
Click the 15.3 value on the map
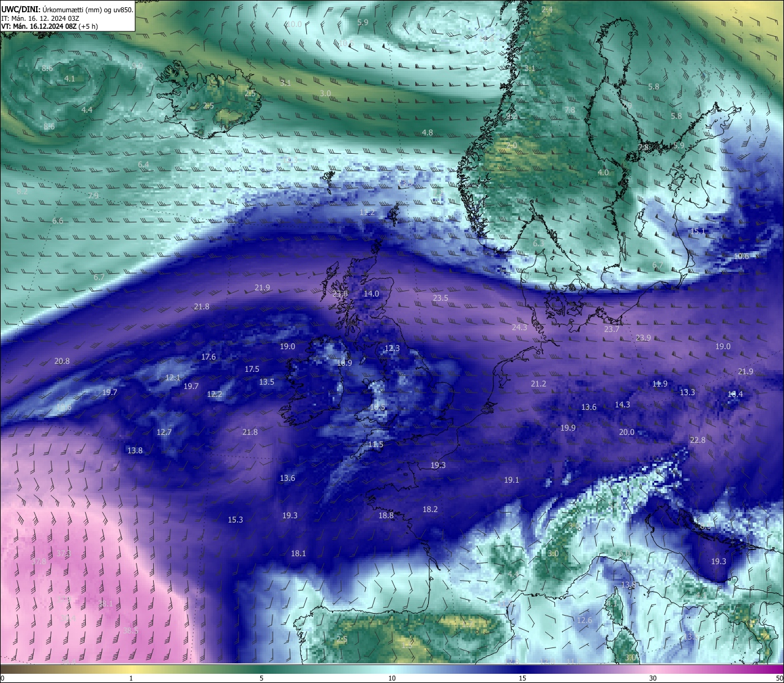tap(235, 519)
